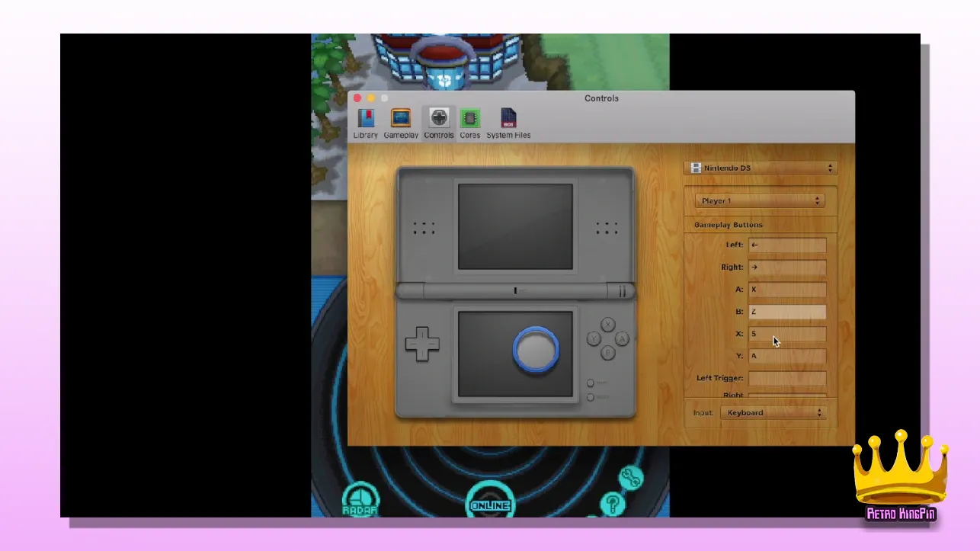This screenshot has height=551, width=980.
Task: Select the A button binding field
Action: 787,290
